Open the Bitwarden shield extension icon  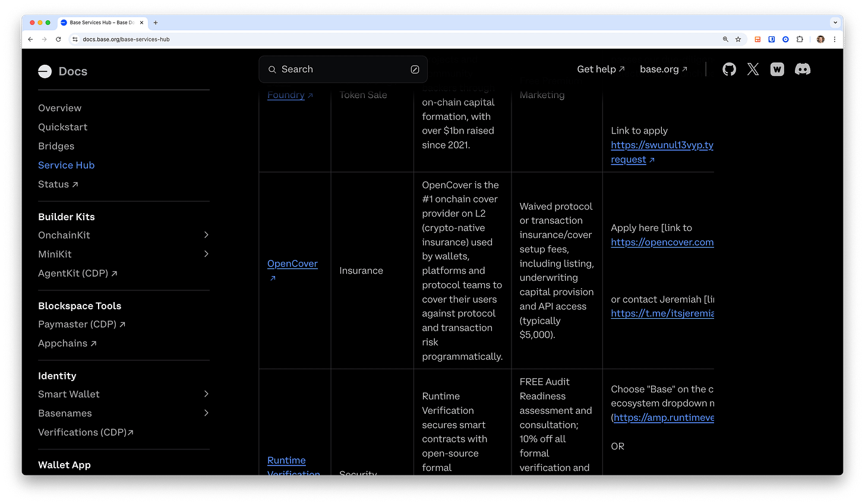pos(771,39)
